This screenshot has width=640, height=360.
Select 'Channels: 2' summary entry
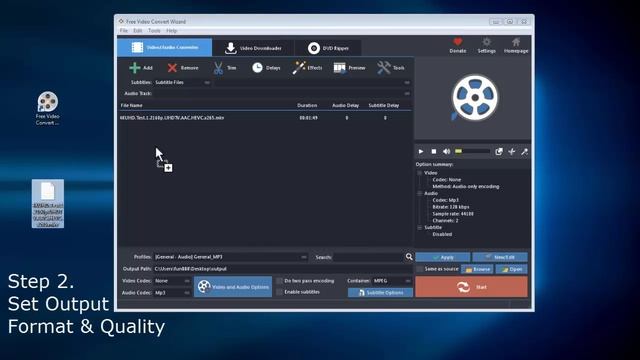pyautogui.click(x=445, y=220)
